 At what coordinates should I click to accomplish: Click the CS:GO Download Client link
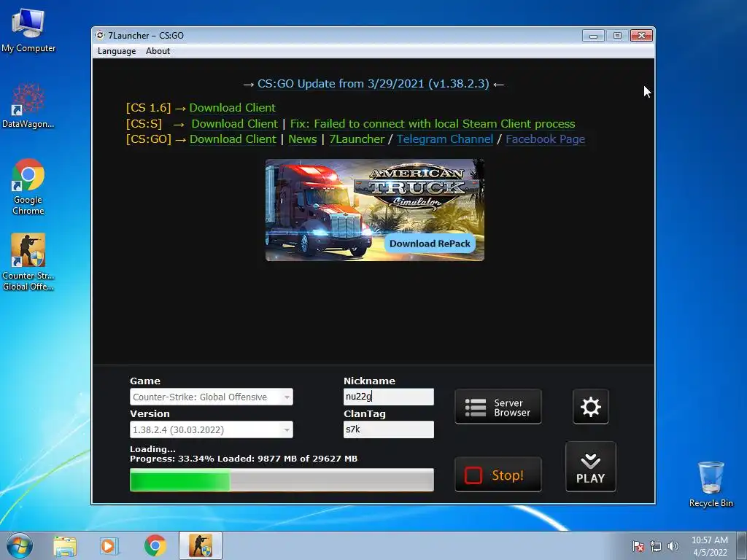click(x=233, y=139)
